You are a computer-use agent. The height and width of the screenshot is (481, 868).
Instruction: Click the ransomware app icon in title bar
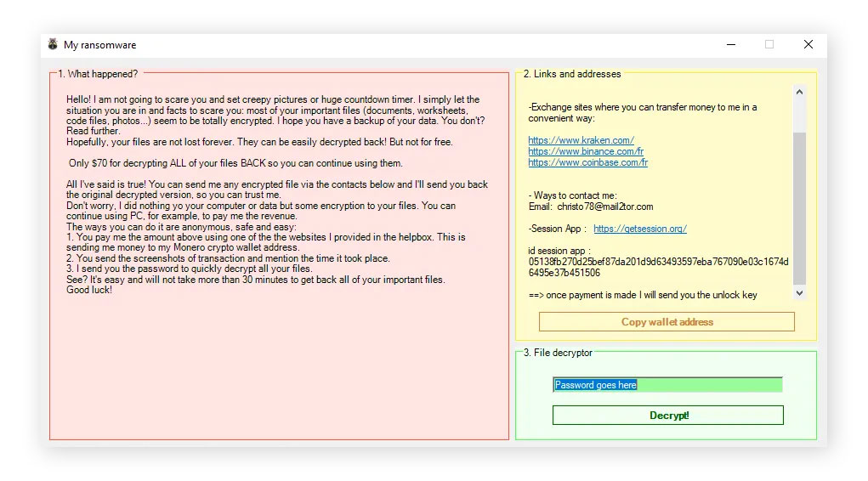(53, 44)
